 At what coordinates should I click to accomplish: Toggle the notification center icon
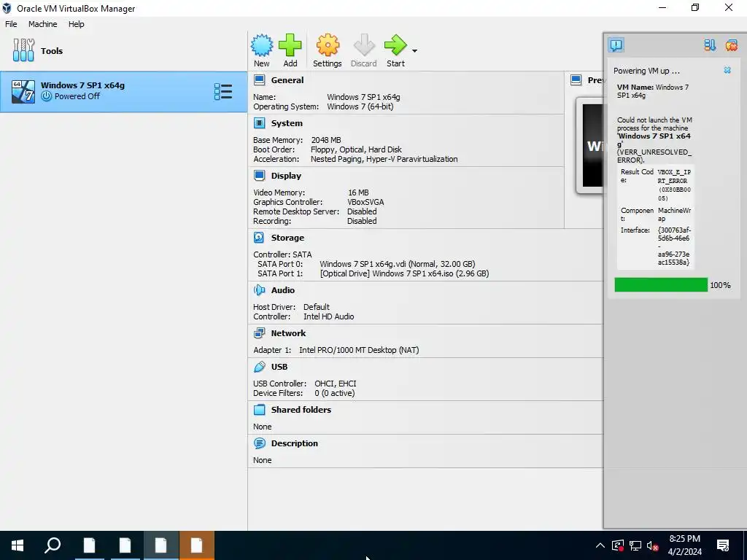point(616,45)
